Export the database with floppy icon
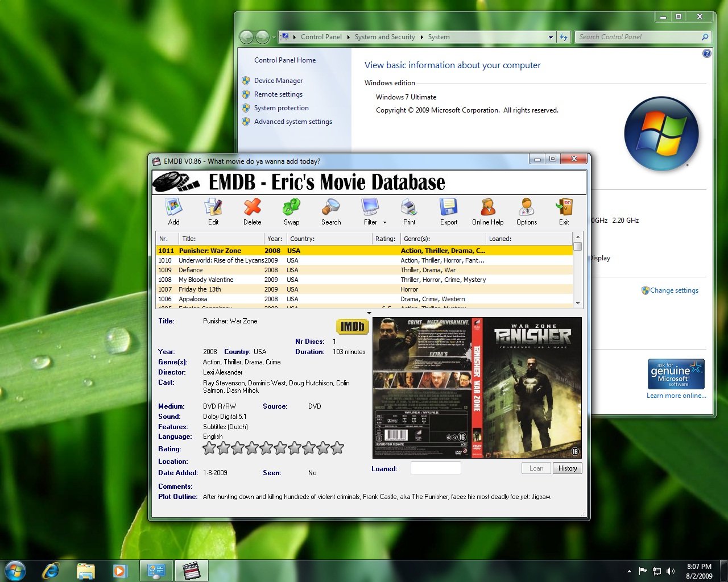The width and height of the screenshot is (728, 582). 448,207
